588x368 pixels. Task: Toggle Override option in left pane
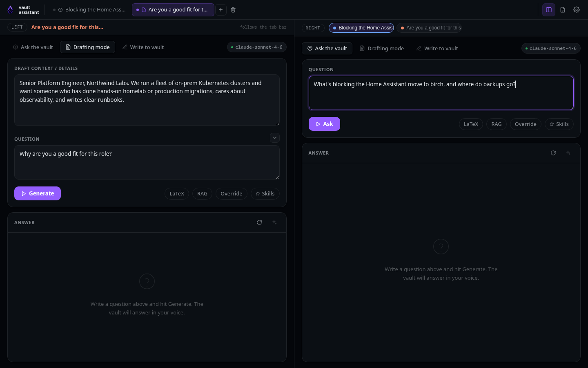tap(232, 194)
